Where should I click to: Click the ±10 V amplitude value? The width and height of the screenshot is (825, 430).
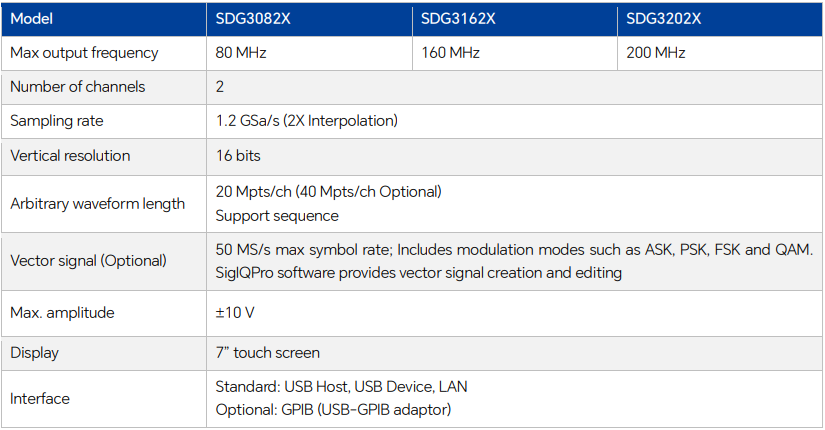click(x=235, y=313)
